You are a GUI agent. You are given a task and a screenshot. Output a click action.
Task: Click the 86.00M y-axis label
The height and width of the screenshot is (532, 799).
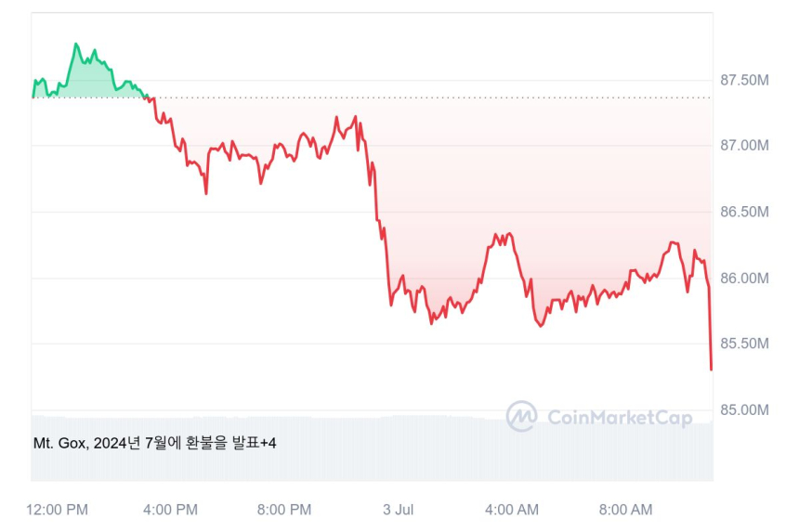point(744,279)
